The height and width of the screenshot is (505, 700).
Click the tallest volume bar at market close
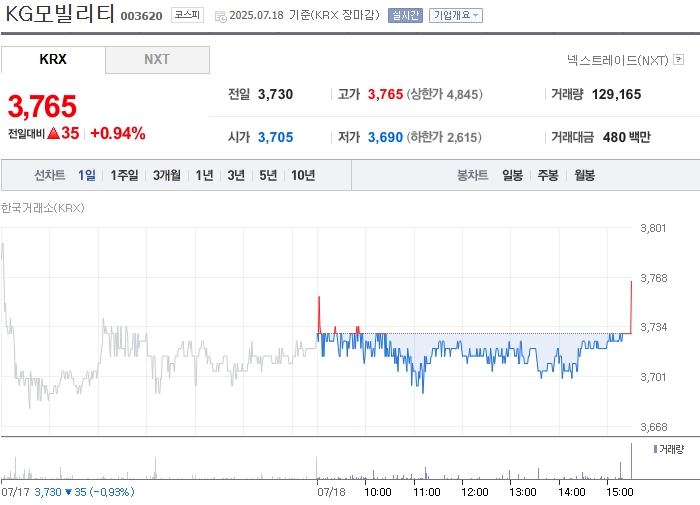pyautogui.click(x=631, y=461)
